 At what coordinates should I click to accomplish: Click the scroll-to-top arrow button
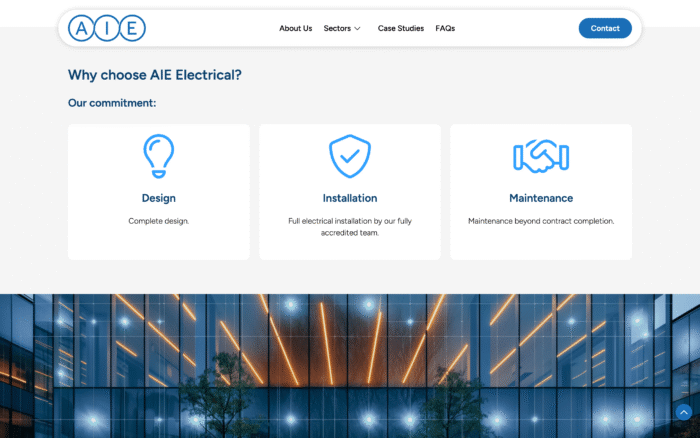(683, 412)
